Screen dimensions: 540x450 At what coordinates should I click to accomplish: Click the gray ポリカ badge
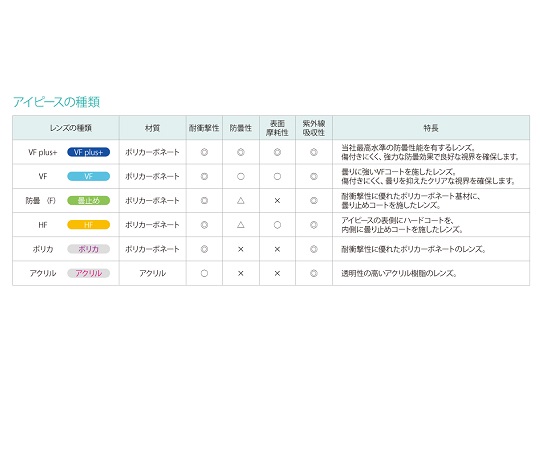pos(89,249)
